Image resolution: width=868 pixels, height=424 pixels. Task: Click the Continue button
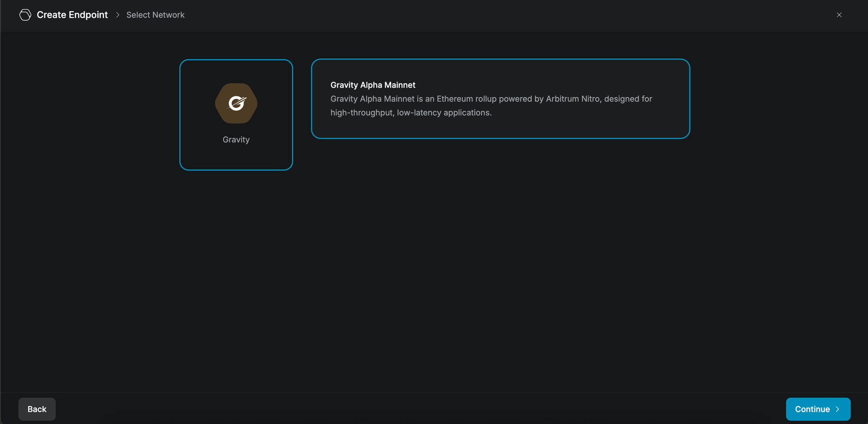(x=818, y=409)
